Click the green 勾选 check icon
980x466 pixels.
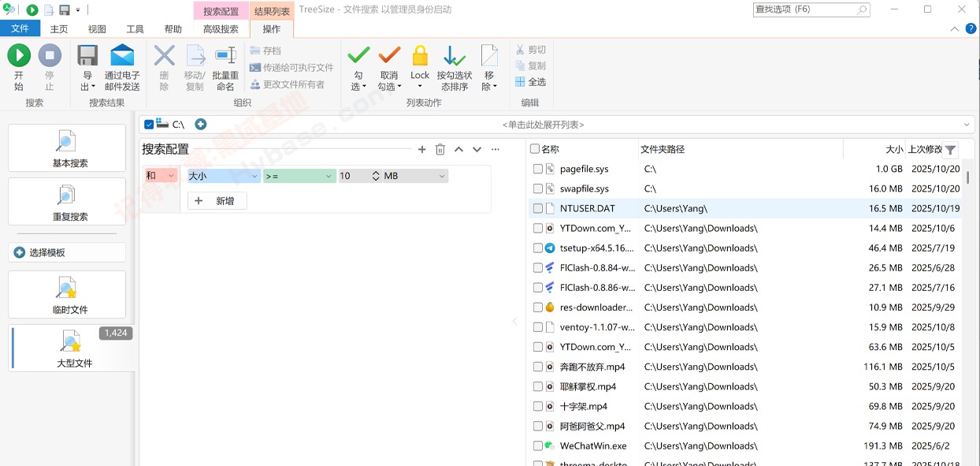(357, 55)
